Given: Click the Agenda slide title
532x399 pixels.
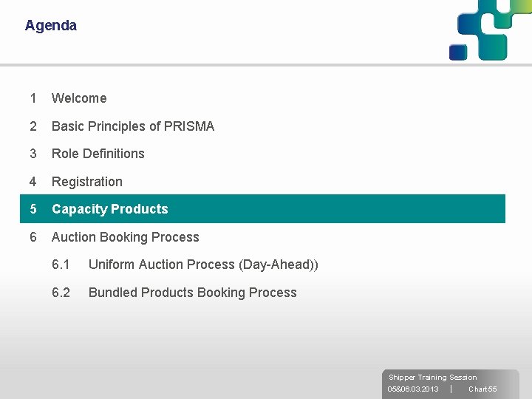Looking at the screenshot, I should (x=50, y=26).
